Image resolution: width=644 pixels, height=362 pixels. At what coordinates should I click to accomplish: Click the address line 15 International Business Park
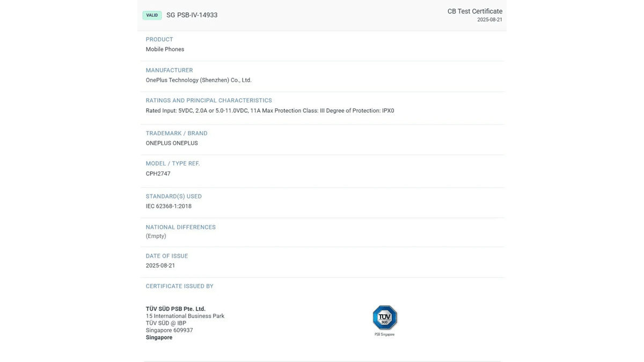click(x=185, y=316)
